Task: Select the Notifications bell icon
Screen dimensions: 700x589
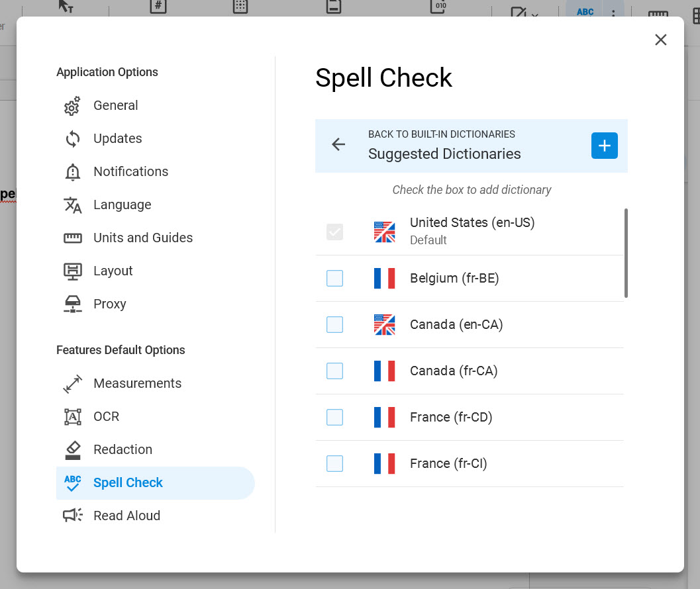Action: click(72, 172)
